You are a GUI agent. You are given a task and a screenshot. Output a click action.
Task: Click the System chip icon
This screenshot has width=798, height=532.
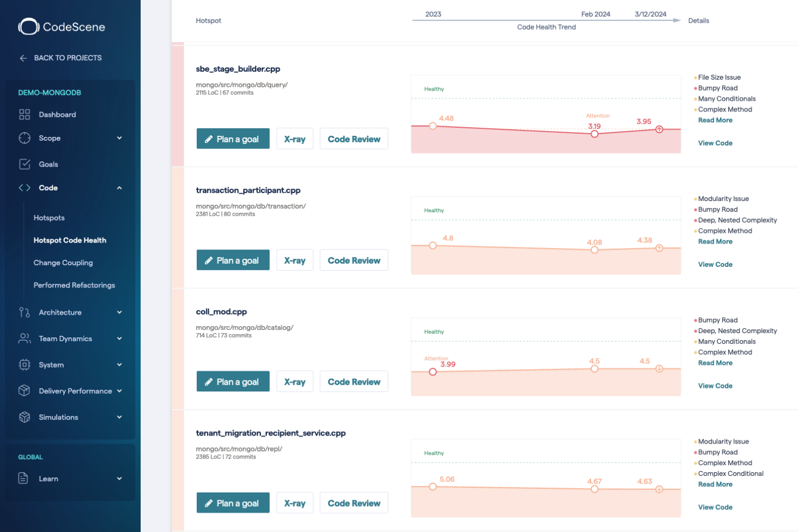coord(24,365)
